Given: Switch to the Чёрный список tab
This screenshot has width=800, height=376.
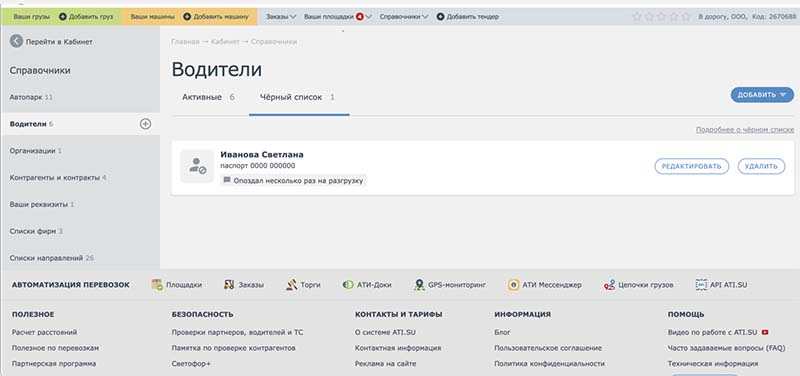Looking at the screenshot, I should (x=297, y=97).
